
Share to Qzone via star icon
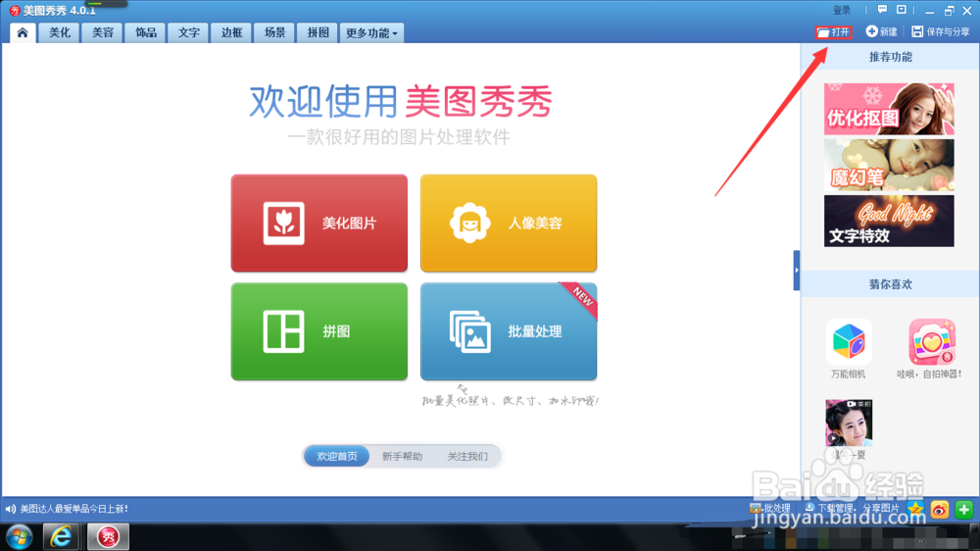tap(915, 509)
